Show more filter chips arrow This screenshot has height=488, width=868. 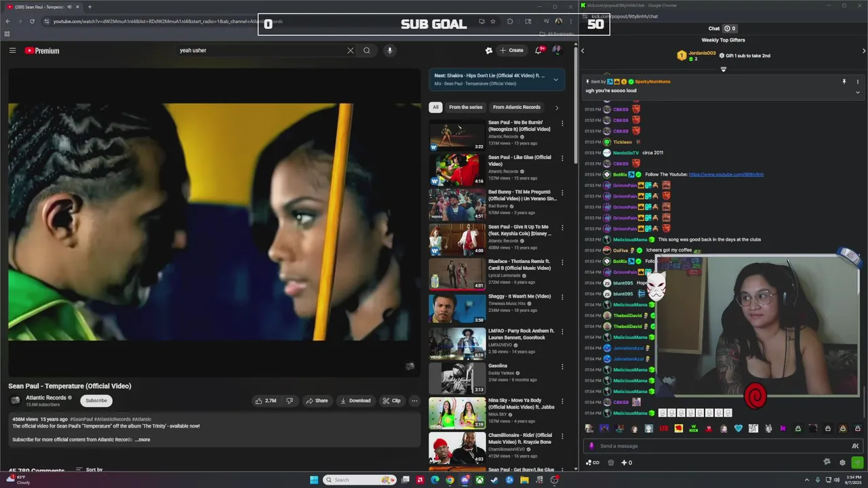coord(557,107)
